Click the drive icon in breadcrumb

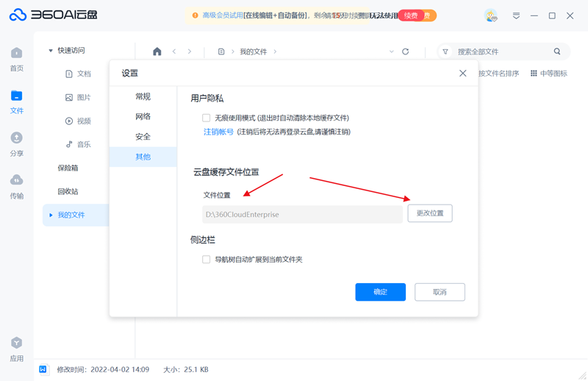point(221,51)
